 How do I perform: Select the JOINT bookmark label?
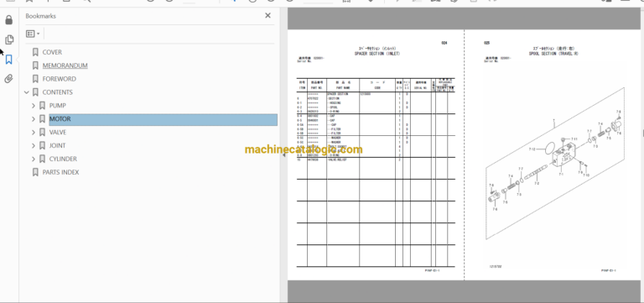coord(58,145)
